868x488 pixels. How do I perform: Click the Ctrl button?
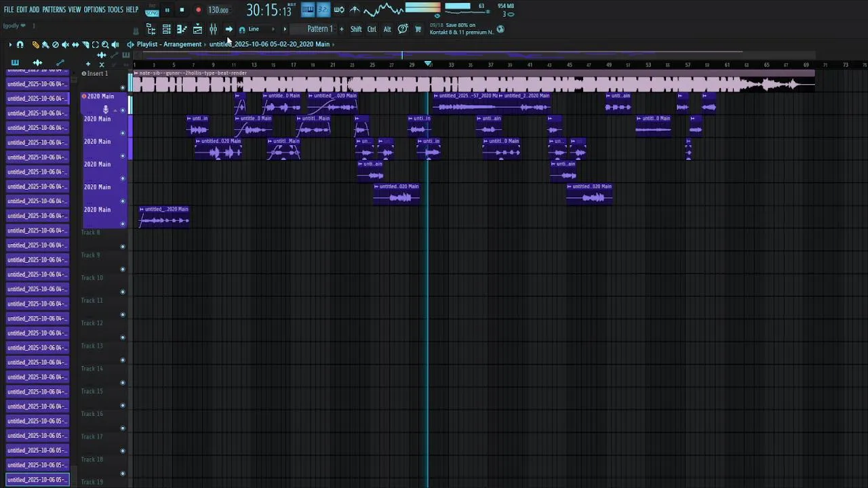(372, 29)
